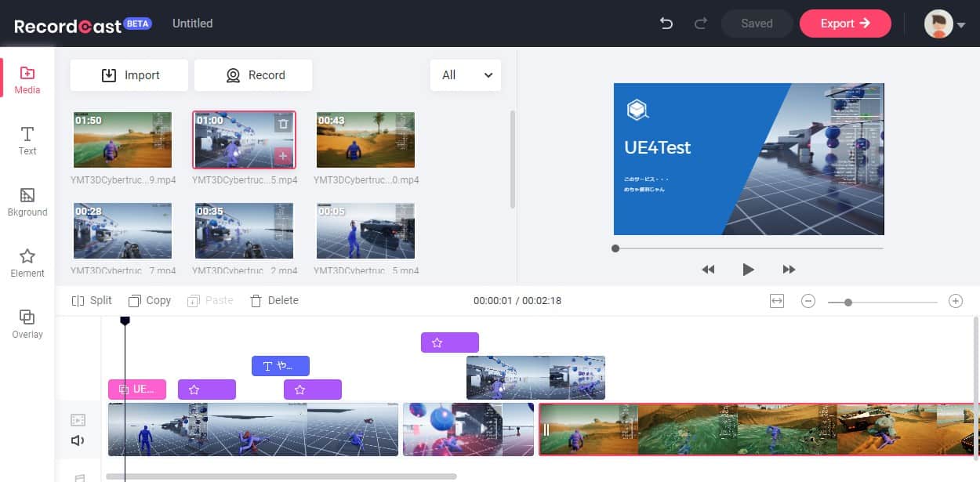Select the purple star element beside UE clip
980x482 pixels.
coord(207,390)
